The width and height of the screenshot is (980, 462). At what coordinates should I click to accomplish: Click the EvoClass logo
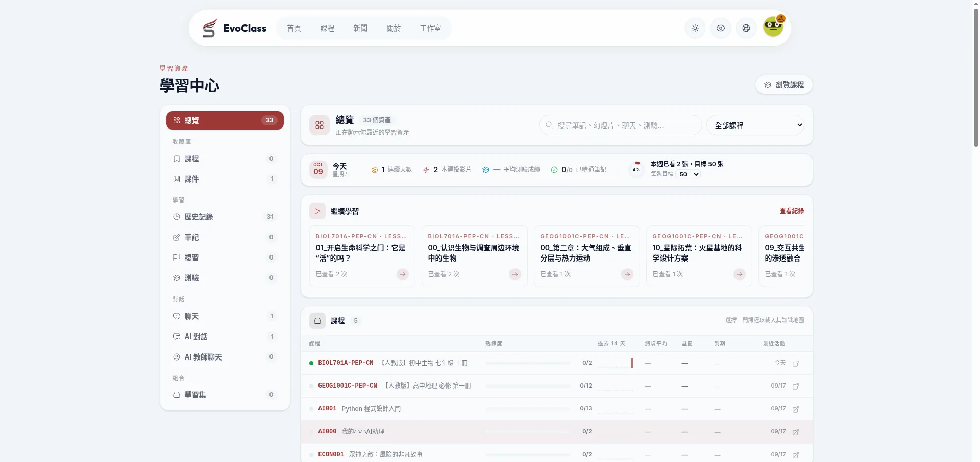(x=234, y=28)
